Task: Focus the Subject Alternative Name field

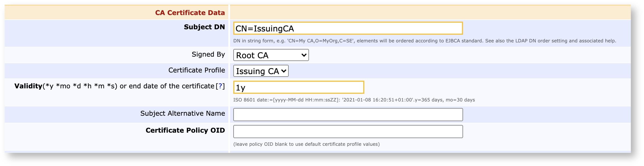Action: (348, 115)
